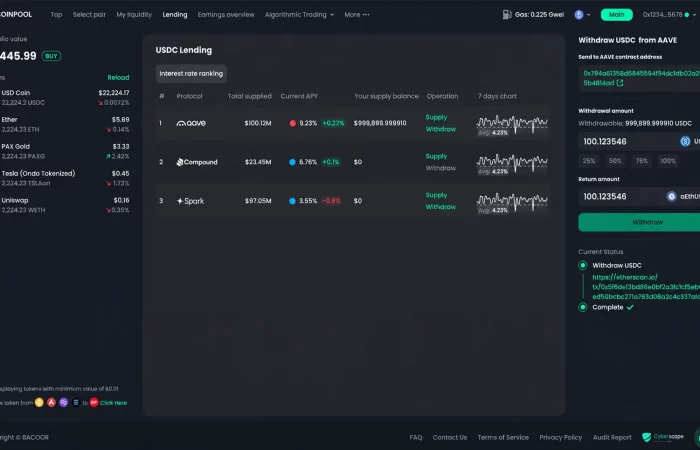The width and height of the screenshot is (700, 450).
Task: Click the green Withdraw button
Action: (639, 222)
